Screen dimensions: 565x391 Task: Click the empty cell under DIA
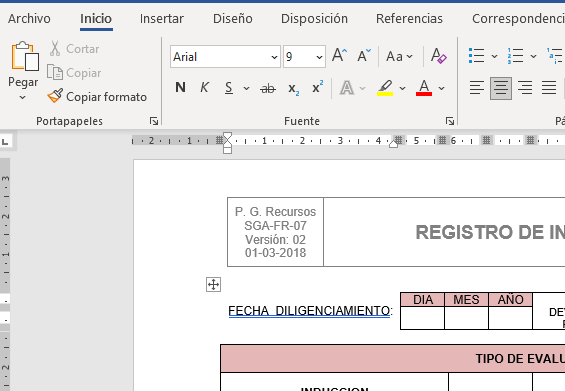(422, 318)
